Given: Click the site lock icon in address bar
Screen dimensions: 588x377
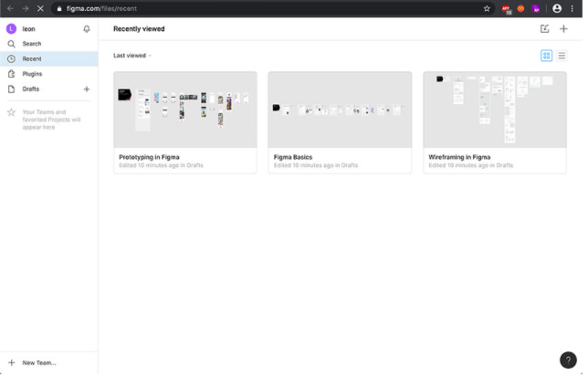Looking at the screenshot, I should [59, 8].
